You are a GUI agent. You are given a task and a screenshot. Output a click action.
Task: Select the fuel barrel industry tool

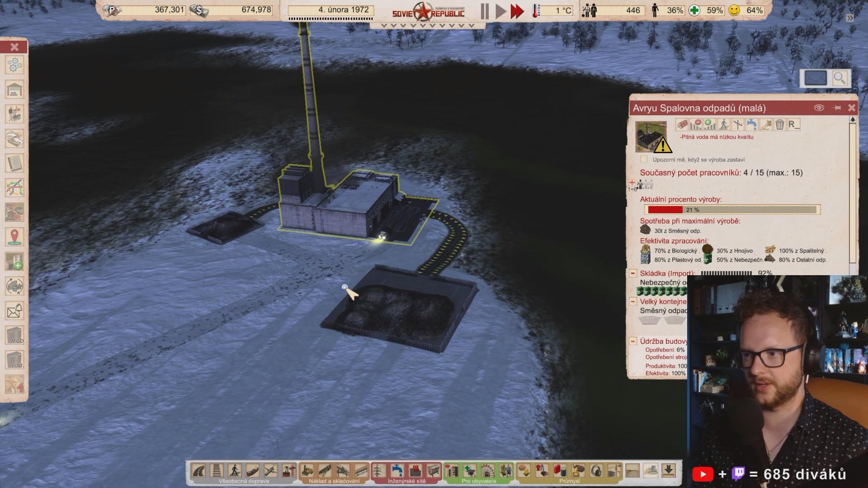[x=560, y=471]
